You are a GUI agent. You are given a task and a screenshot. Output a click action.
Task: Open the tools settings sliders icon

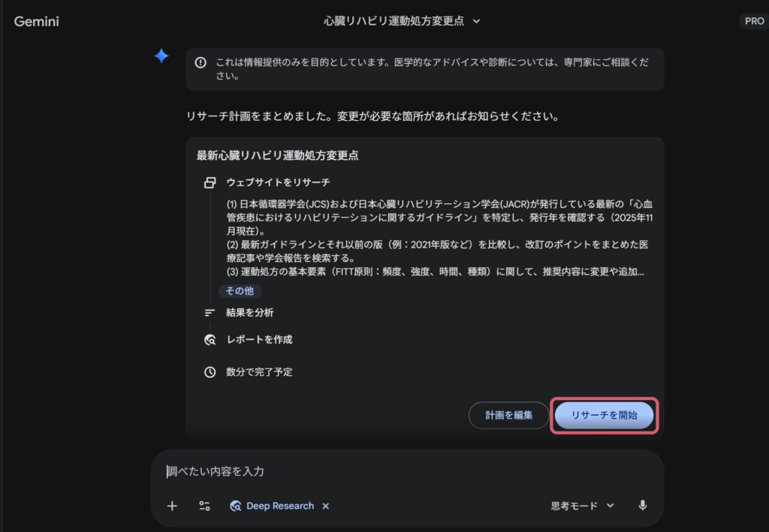pos(204,506)
